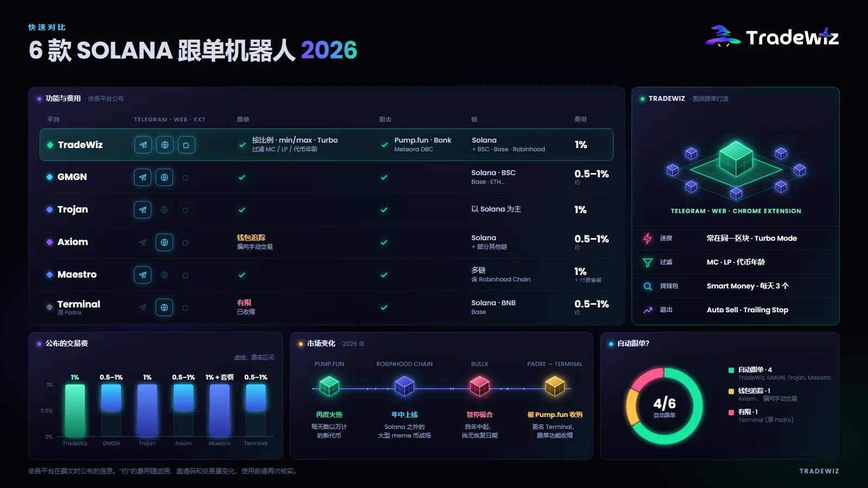
Task: Open the Telegram icon in the GMGN row
Action: click(143, 177)
